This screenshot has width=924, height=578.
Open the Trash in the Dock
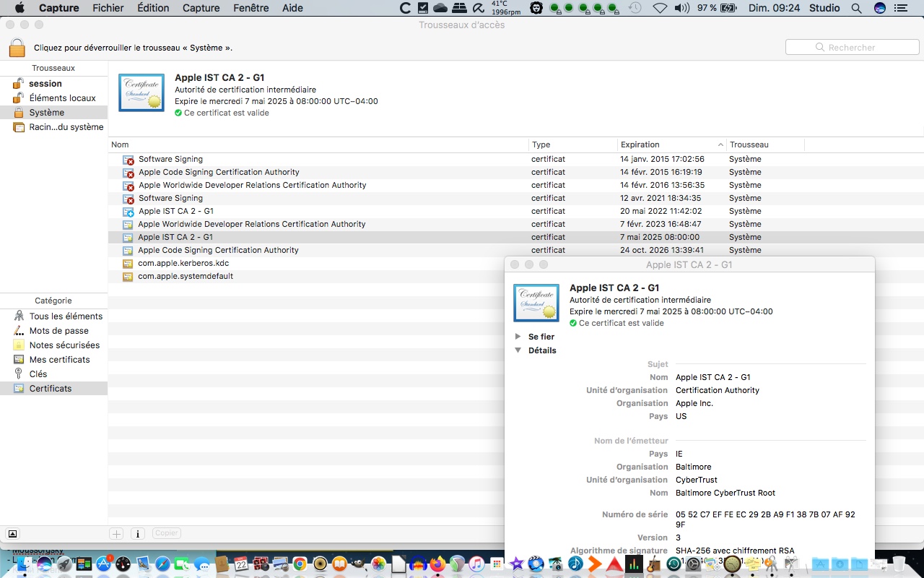click(899, 564)
